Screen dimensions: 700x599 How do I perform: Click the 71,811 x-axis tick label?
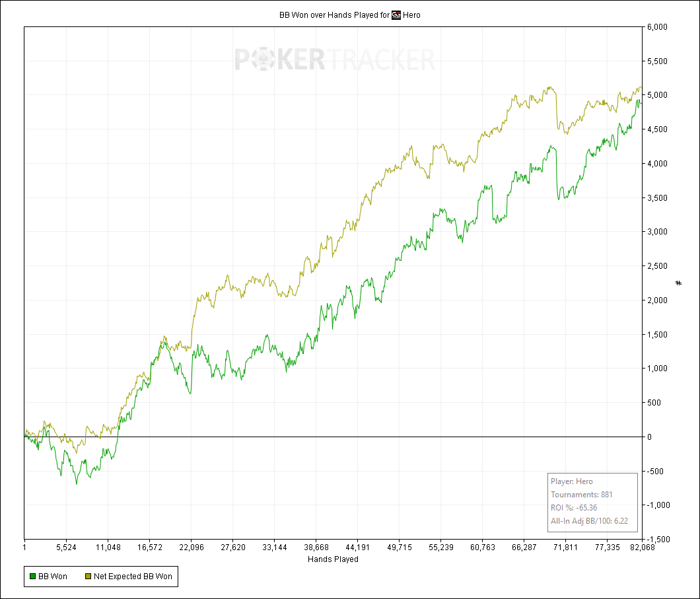pyautogui.click(x=566, y=547)
